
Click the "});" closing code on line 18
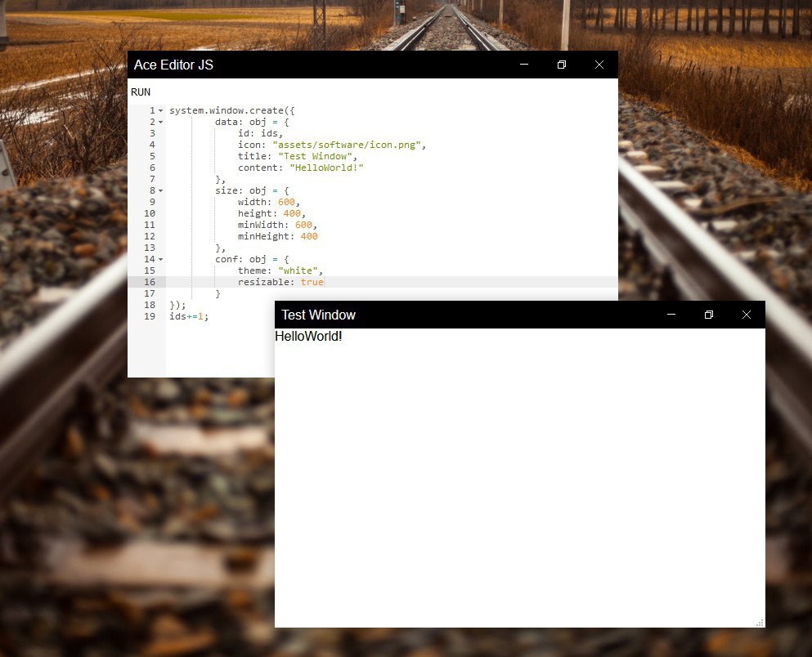pos(177,305)
